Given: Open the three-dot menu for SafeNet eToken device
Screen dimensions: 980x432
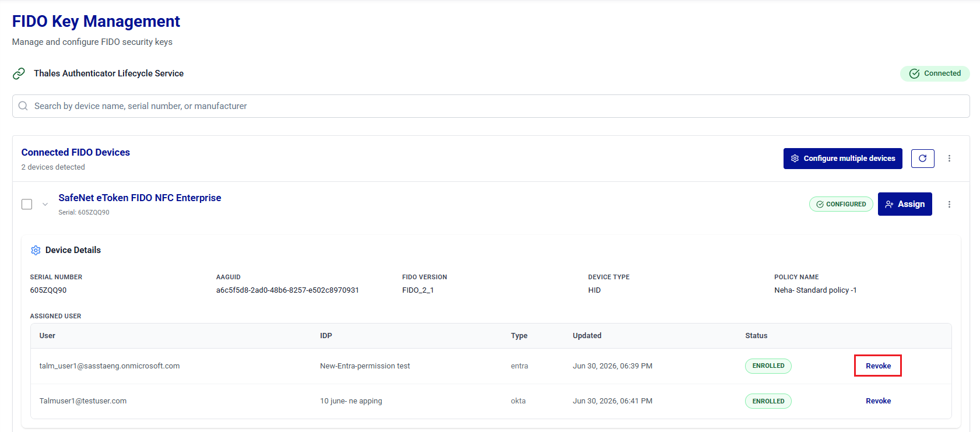Looking at the screenshot, I should [949, 205].
